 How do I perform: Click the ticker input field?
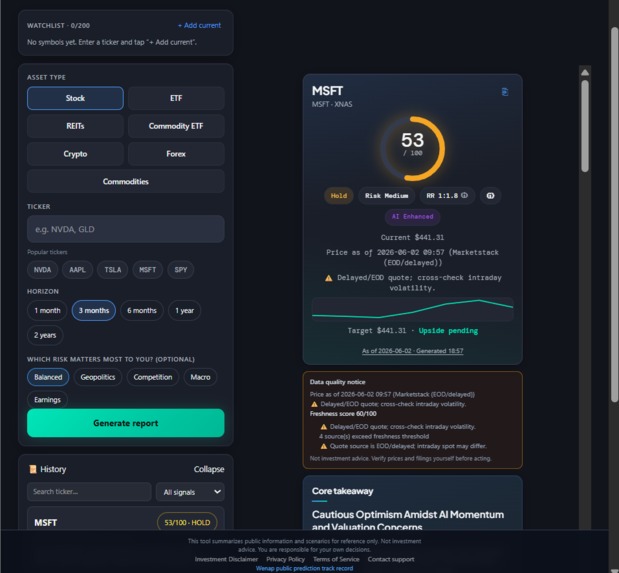point(126,229)
